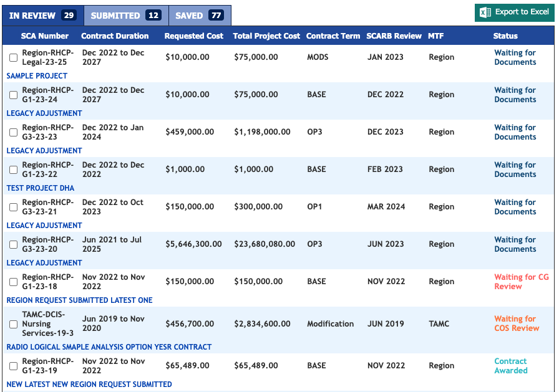Click Waiting for Documents status for Region-RHCP-G3-23-21
The image size is (559, 392).
[x=515, y=207]
